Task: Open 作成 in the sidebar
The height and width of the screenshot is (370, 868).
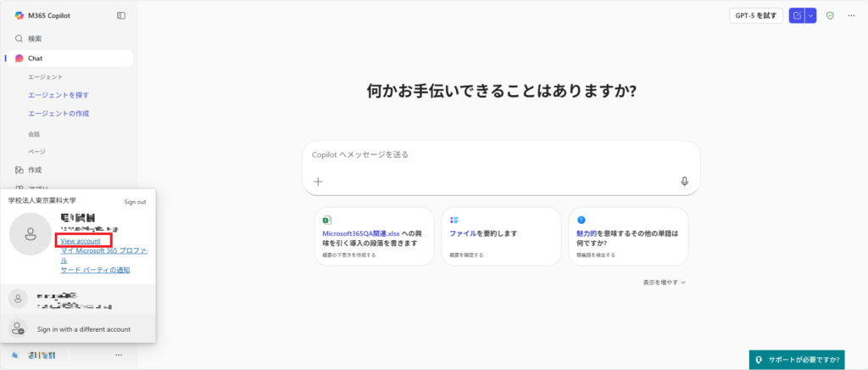Action: [35, 170]
